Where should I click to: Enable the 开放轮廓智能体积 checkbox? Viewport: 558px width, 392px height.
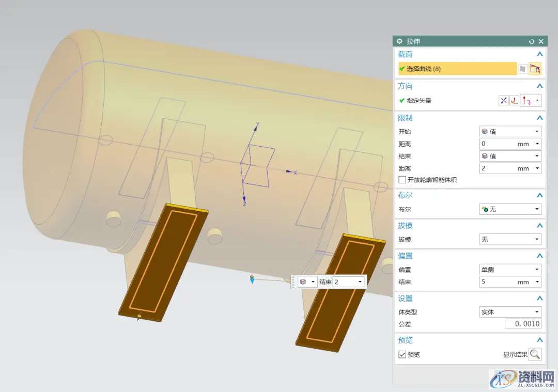point(402,180)
